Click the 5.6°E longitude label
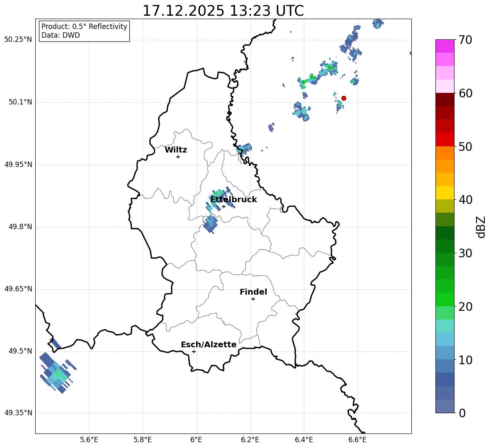This screenshot has height=448, width=491. [x=89, y=440]
